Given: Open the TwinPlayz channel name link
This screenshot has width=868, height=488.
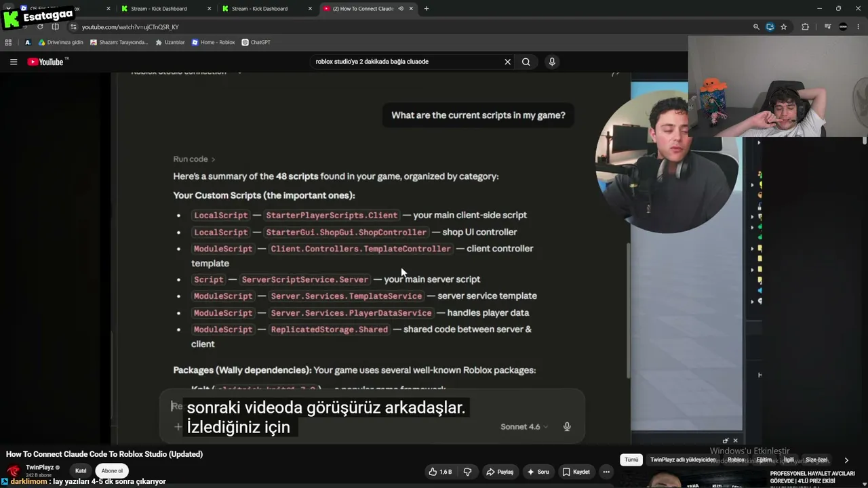Looking at the screenshot, I should pyautogui.click(x=40, y=468).
